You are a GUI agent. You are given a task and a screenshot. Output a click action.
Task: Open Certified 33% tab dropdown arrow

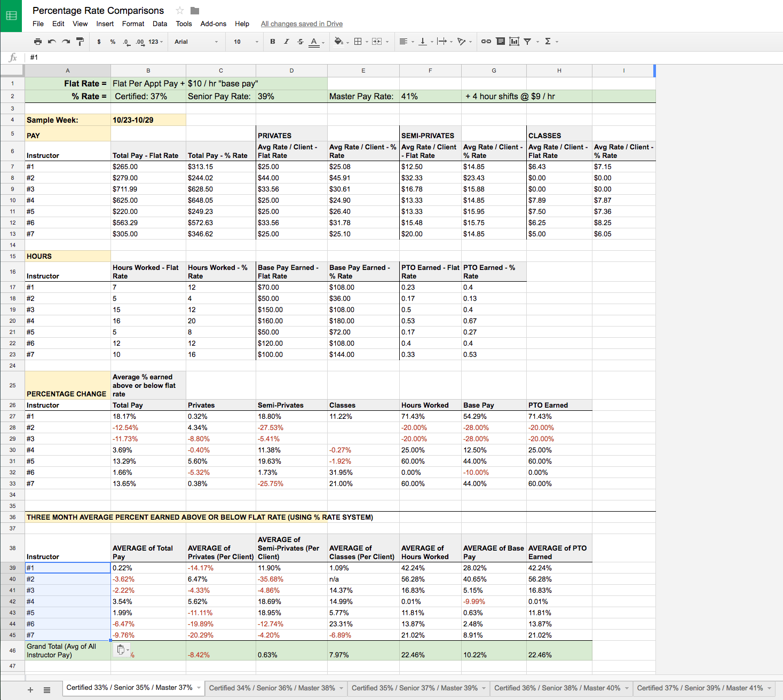pyautogui.click(x=199, y=688)
